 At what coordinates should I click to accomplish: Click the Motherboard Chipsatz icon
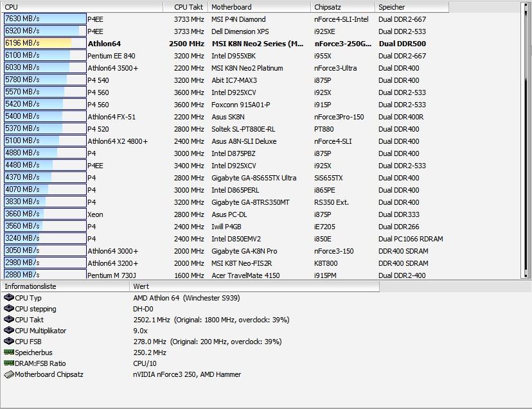(9, 374)
